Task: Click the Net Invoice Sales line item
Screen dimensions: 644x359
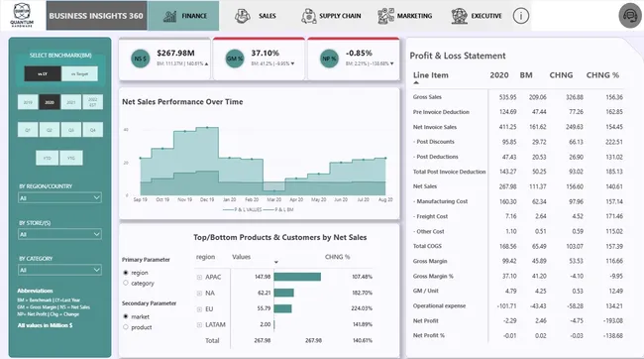Action: point(435,127)
